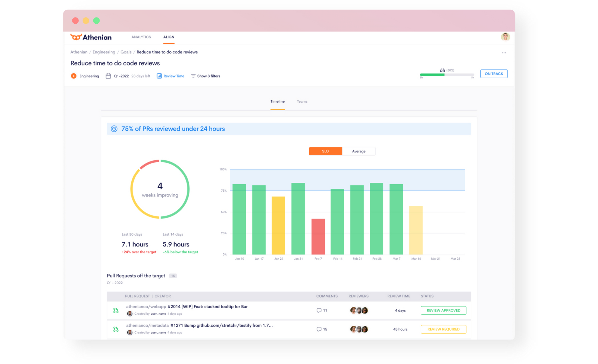Click the comments icon showing 15
The image size is (598, 364).
[319, 329]
